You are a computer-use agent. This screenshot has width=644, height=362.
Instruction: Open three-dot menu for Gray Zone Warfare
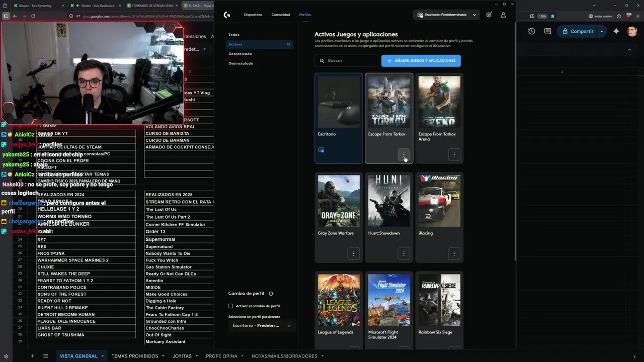[353, 254]
